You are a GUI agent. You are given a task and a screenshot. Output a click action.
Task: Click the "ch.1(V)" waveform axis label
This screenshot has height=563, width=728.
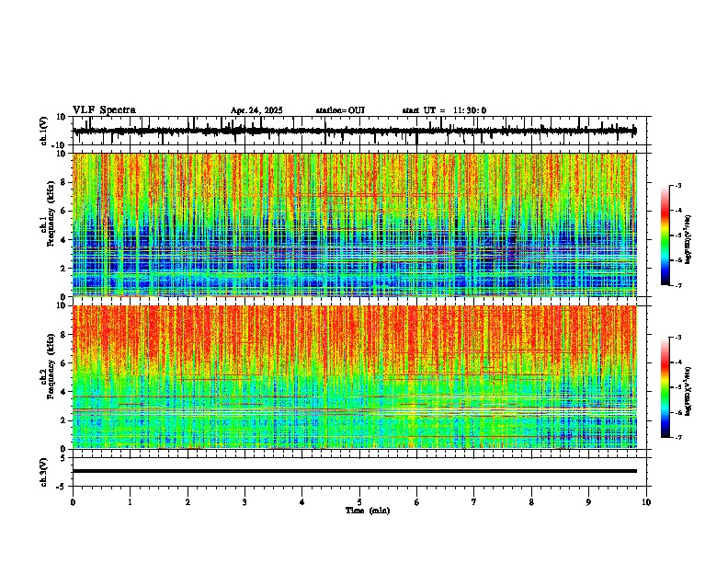tap(44, 131)
